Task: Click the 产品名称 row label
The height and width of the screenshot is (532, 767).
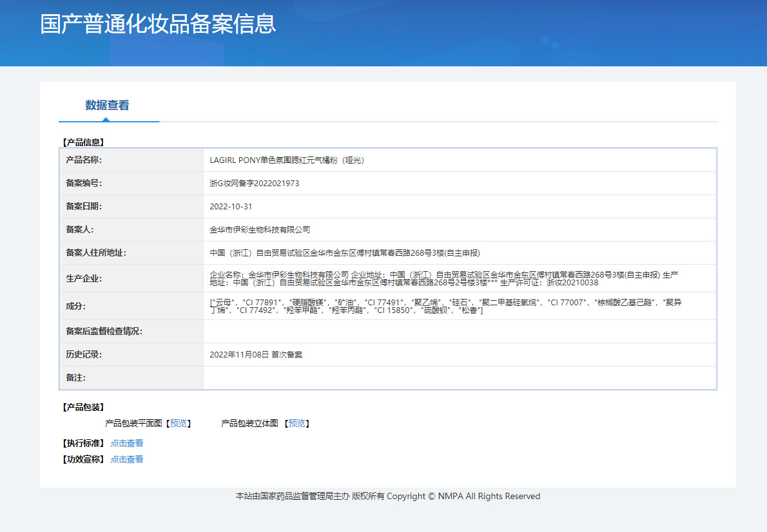Action: (84, 160)
